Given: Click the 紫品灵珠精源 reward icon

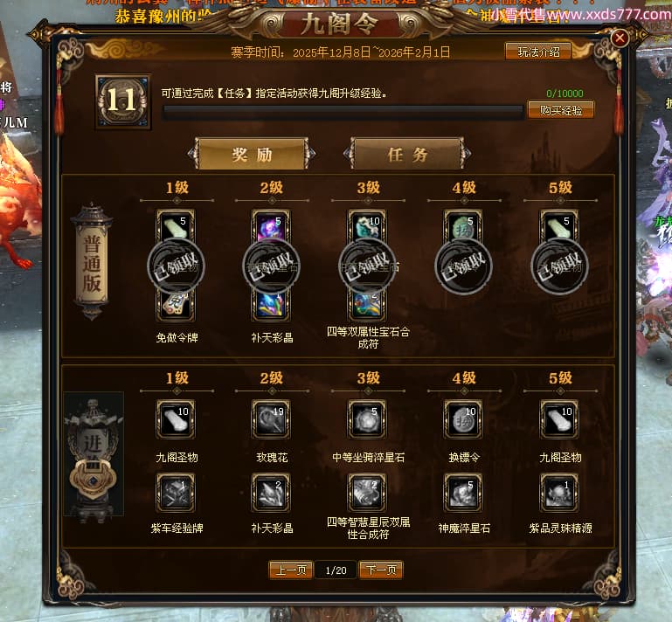Looking at the screenshot, I should (560, 493).
